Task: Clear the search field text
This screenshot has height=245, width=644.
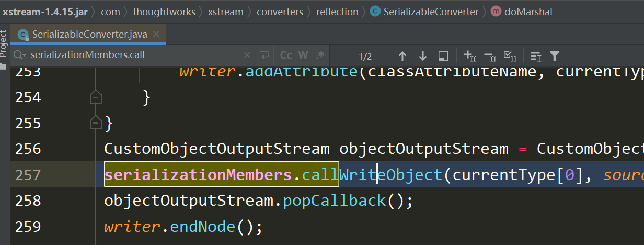Action: click(x=247, y=55)
